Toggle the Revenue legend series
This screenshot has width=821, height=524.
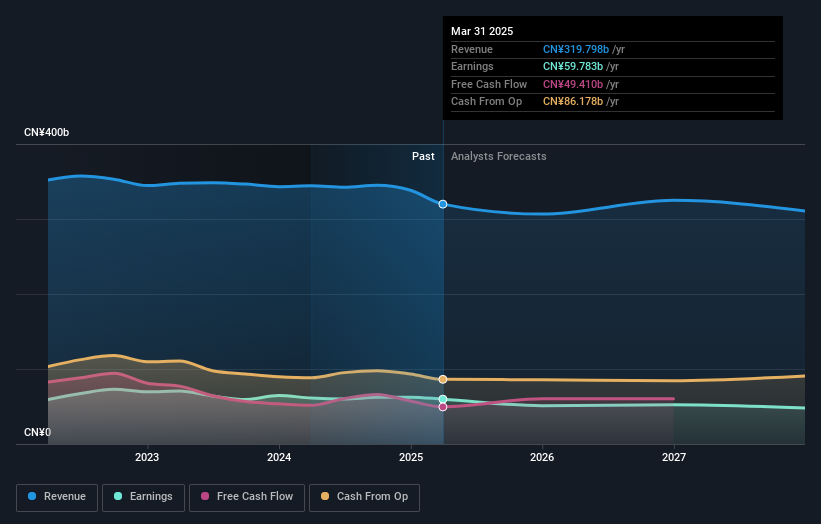(57, 497)
